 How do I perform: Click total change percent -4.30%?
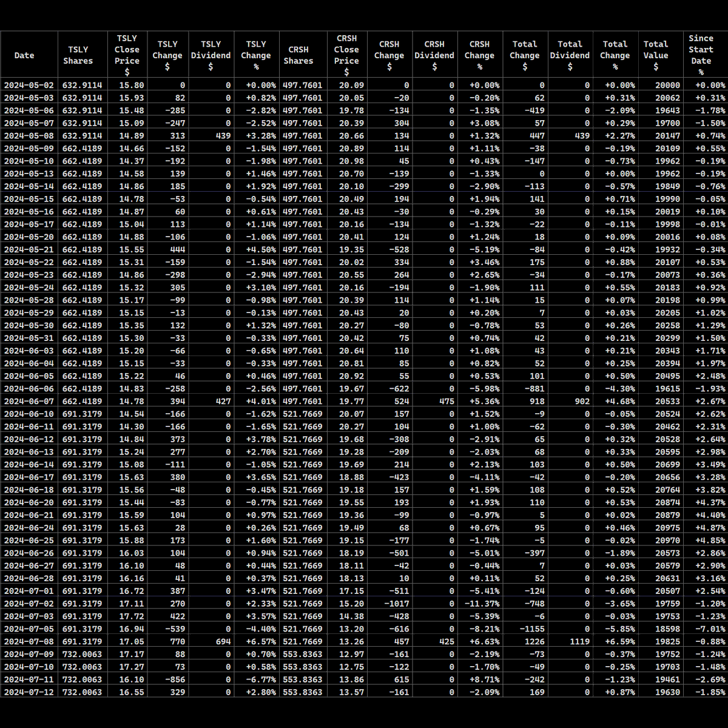tap(620, 389)
